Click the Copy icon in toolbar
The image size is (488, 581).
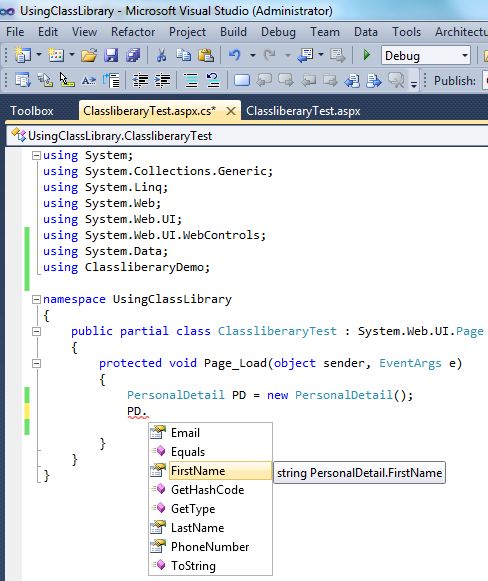pos(183,56)
